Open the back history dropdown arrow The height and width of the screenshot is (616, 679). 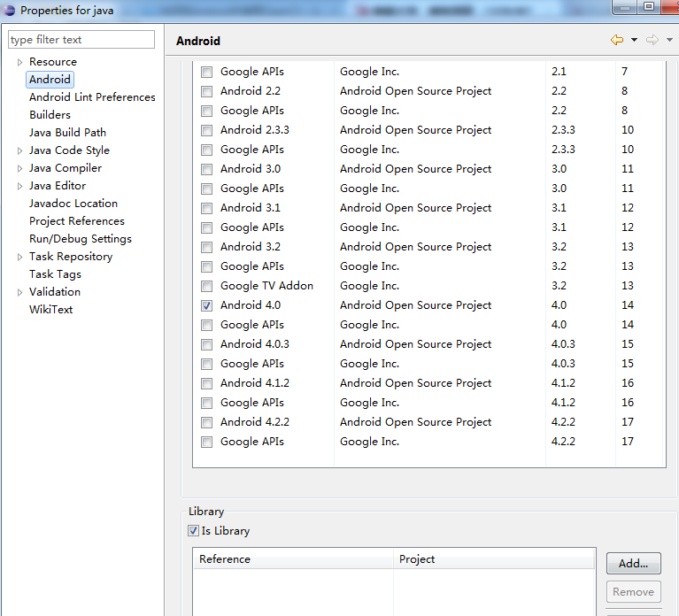click(x=634, y=40)
